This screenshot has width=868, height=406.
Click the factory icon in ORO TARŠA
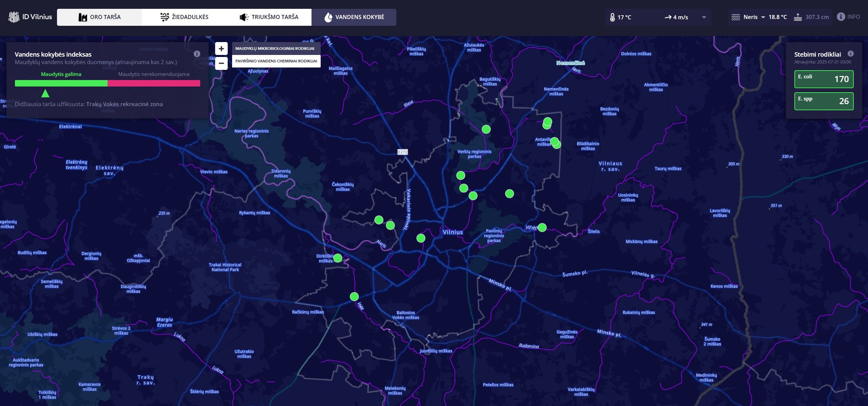click(x=82, y=17)
